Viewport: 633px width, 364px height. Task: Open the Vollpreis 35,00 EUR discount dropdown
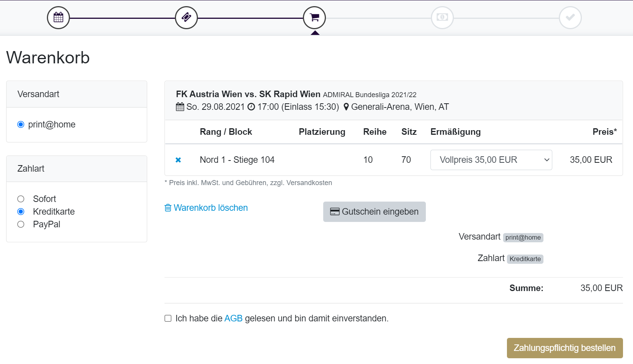click(x=491, y=160)
